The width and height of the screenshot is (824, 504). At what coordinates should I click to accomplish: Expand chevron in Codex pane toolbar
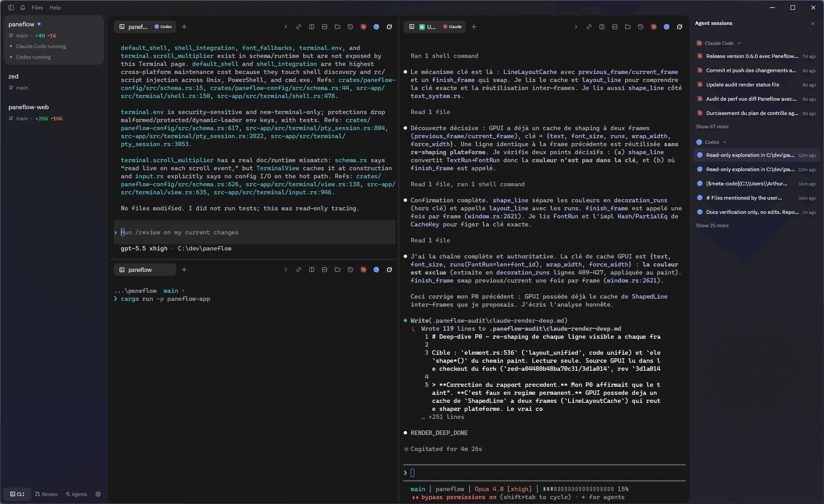(x=286, y=27)
